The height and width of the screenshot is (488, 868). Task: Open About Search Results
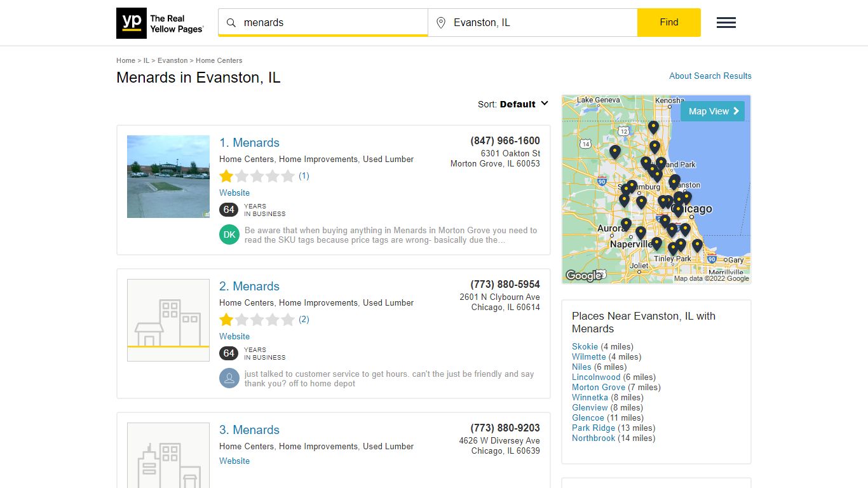tap(710, 76)
